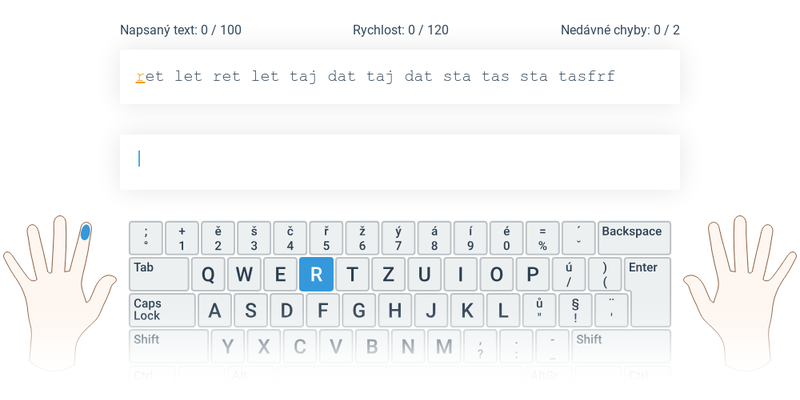
Task: Click the K key
Action: tap(467, 310)
